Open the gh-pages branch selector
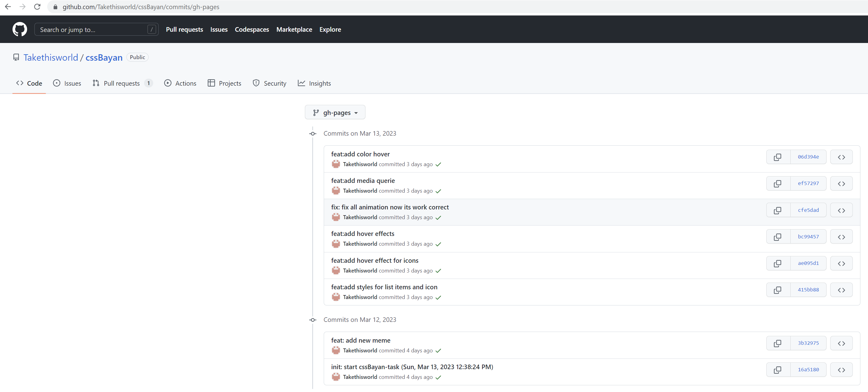 [x=335, y=112]
